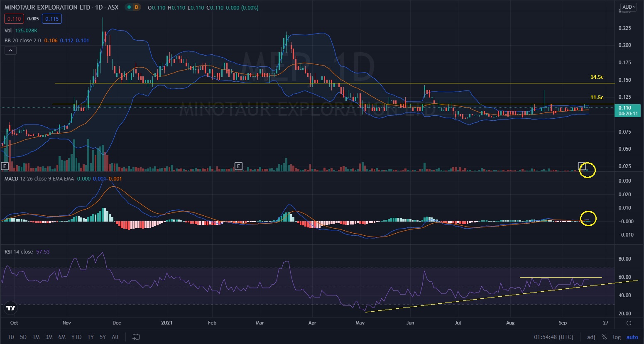Click the ASX exchange label in title
644x344 pixels.
pyautogui.click(x=113, y=7)
